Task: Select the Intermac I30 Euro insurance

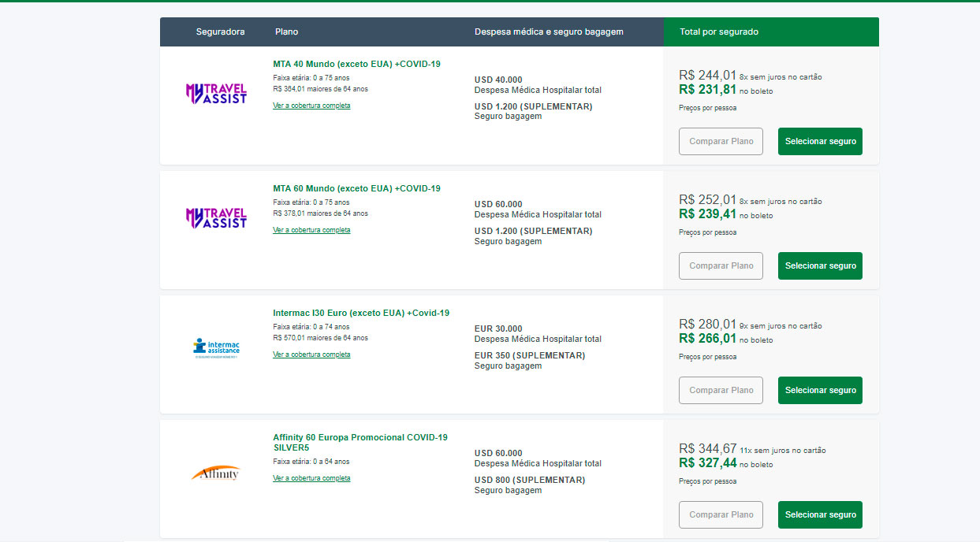Action: (820, 390)
